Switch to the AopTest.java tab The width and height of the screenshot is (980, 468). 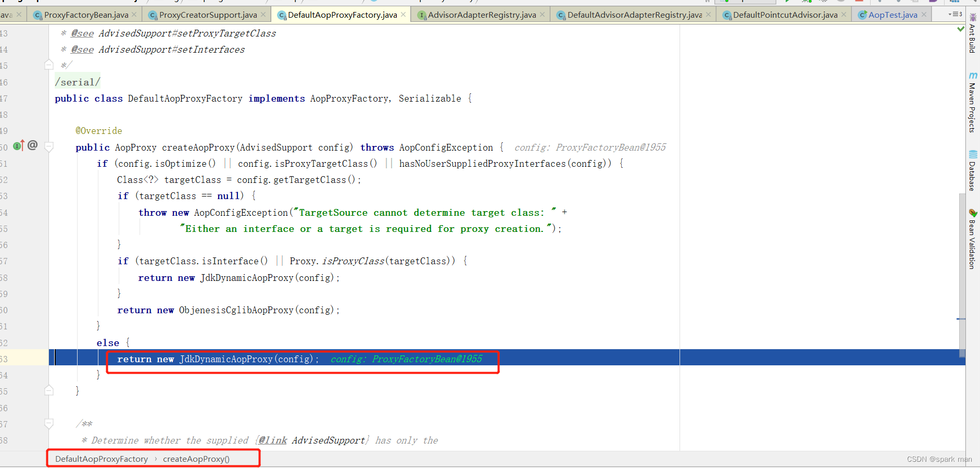[x=893, y=15]
